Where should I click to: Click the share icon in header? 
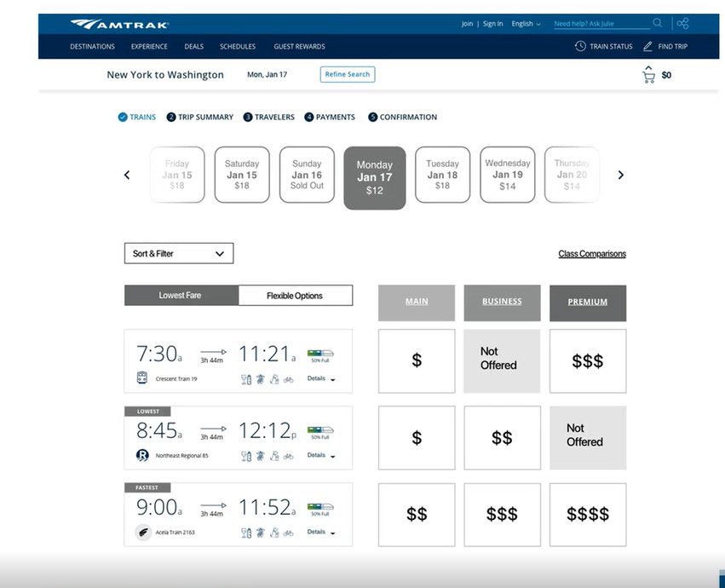tap(682, 24)
